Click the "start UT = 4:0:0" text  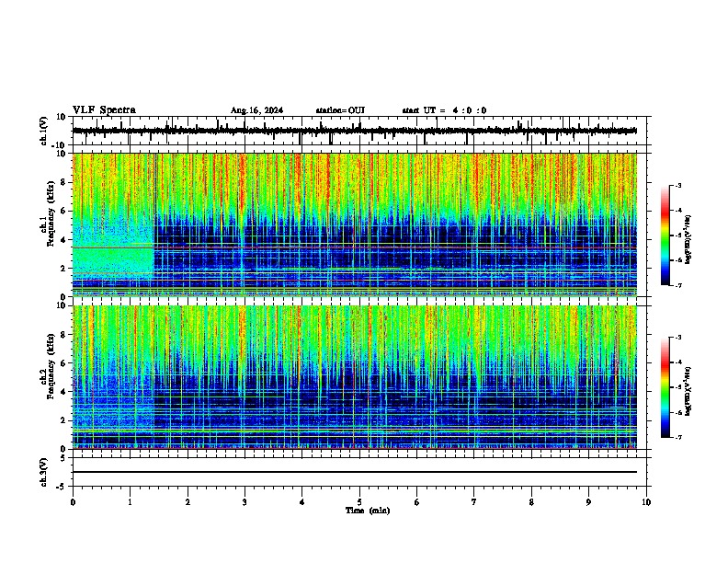pyautogui.click(x=444, y=110)
